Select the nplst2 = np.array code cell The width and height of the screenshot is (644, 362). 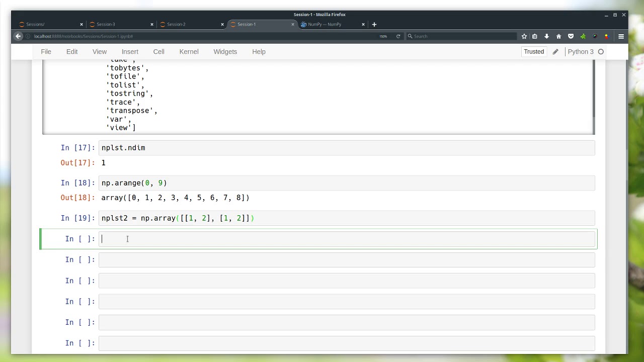pyautogui.click(x=347, y=218)
